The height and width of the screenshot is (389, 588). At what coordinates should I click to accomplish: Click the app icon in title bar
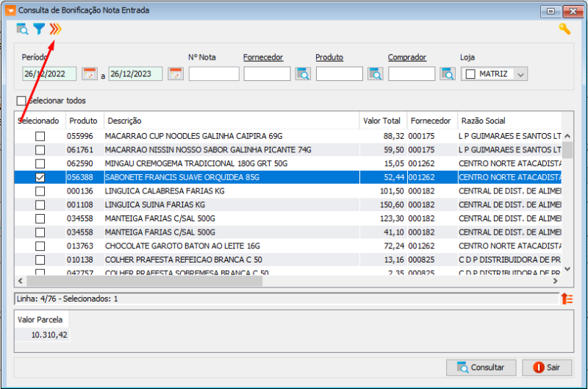click(x=10, y=10)
